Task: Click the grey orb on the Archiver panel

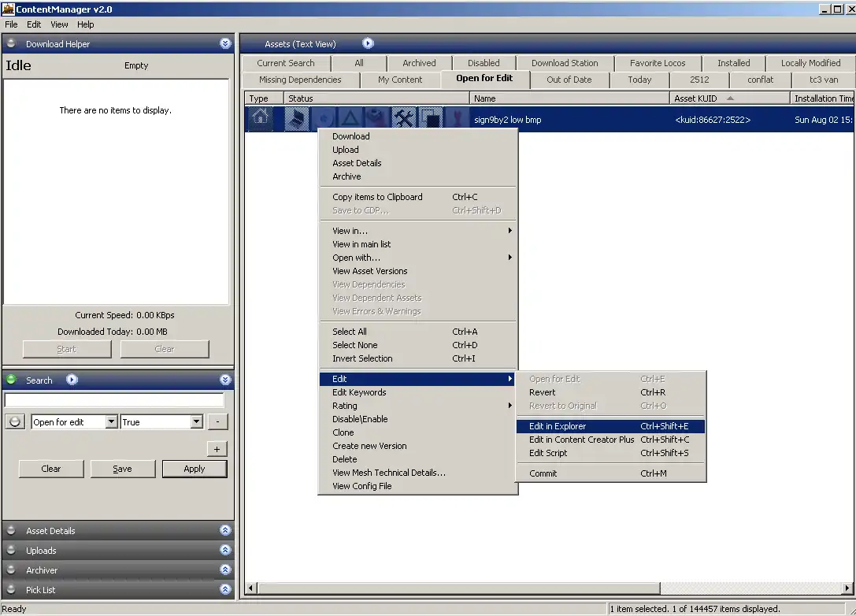Action: [11, 570]
